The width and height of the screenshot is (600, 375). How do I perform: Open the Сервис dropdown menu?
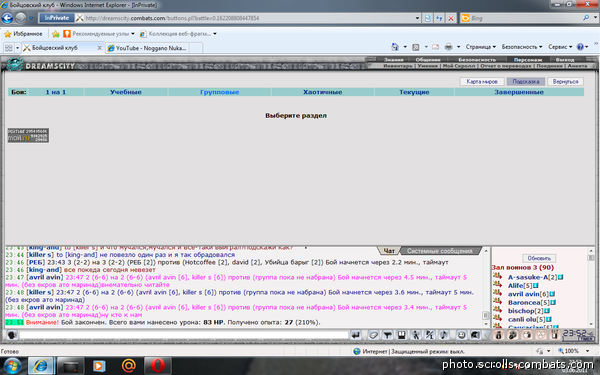pyautogui.click(x=560, y=47)
